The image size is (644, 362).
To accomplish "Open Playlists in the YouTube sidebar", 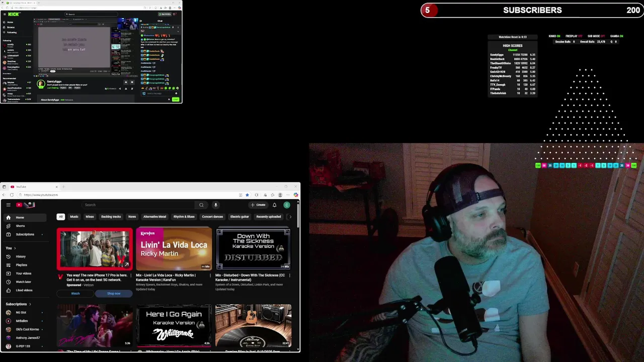I will point(25,265).
